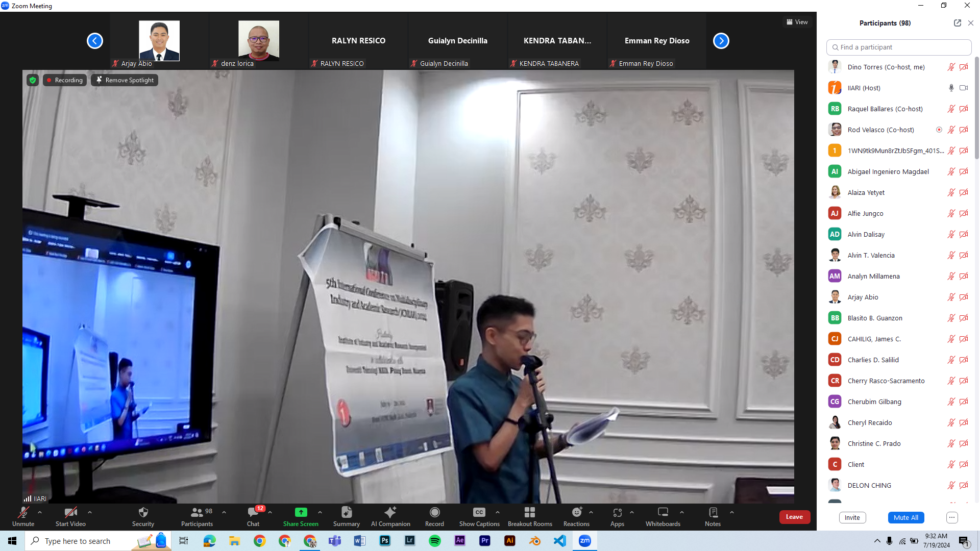This screenshot has width=980, height=551.
Task: Open the View layout dropdown
Action: [x=797, y=22]
